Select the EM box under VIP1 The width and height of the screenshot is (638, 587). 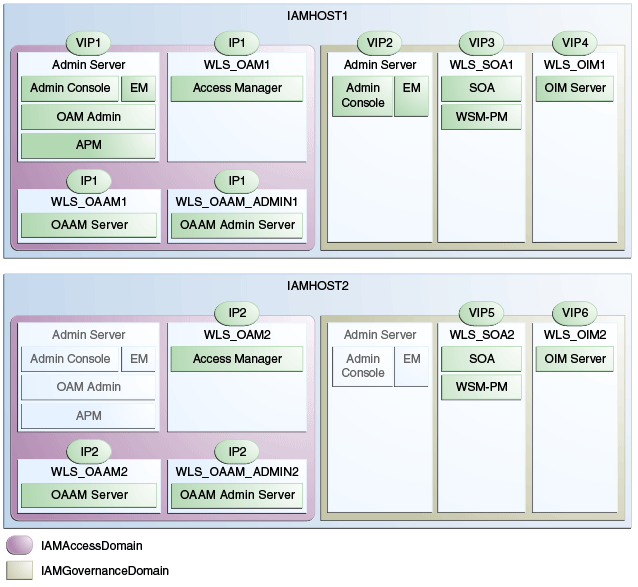138,88
